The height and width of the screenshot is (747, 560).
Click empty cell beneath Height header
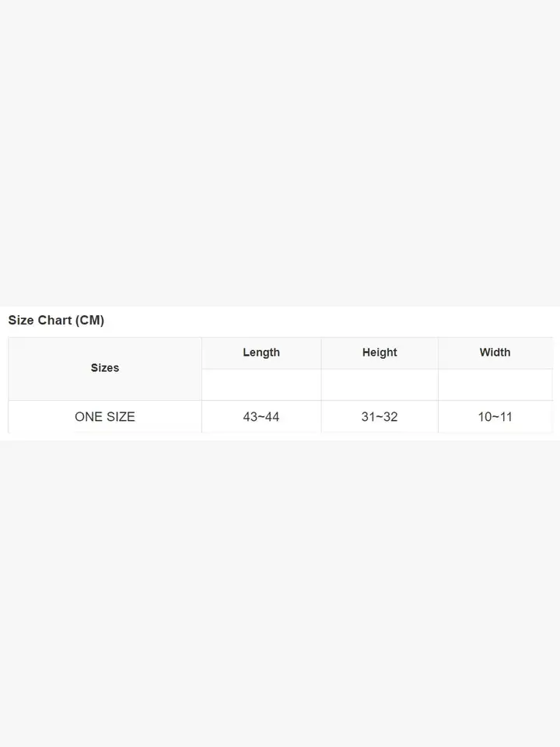[380, 385]
